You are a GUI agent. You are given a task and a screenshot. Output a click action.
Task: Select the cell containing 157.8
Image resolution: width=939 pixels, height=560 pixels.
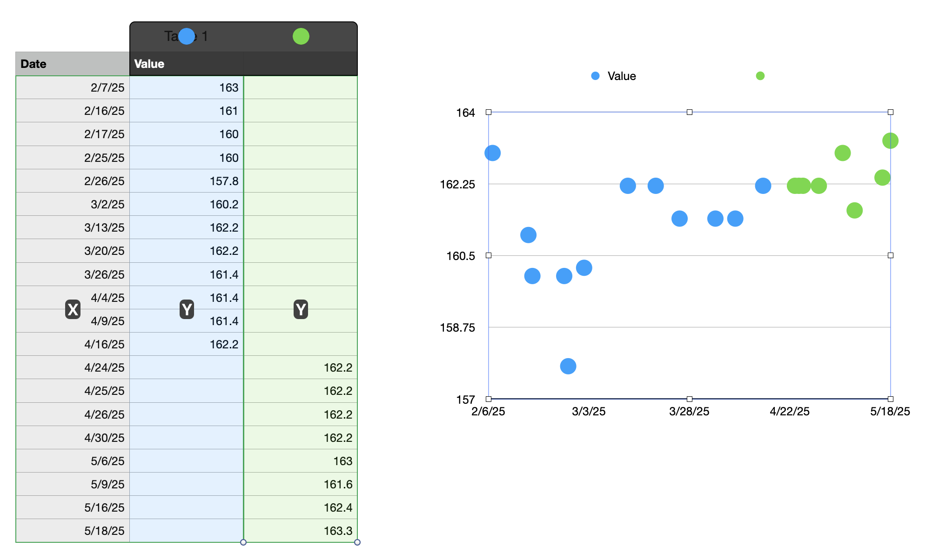coord(187,181)
